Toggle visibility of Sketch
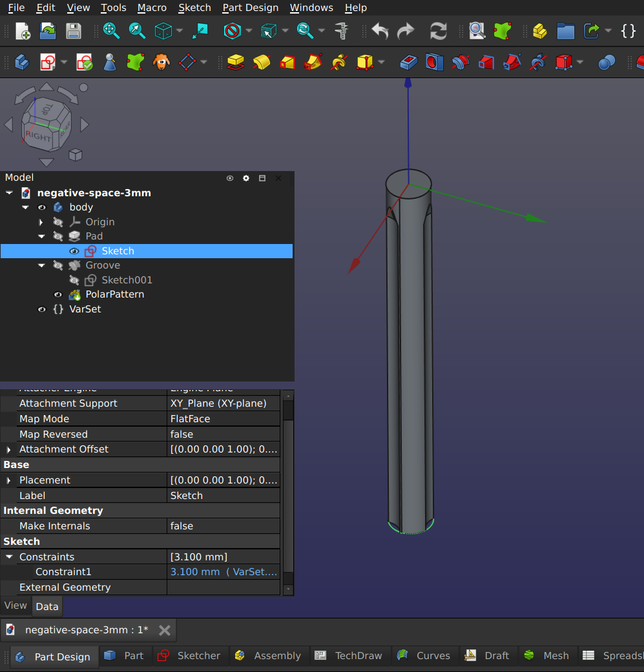The width and height of the screenshot is (644, 672). (74, 251)
